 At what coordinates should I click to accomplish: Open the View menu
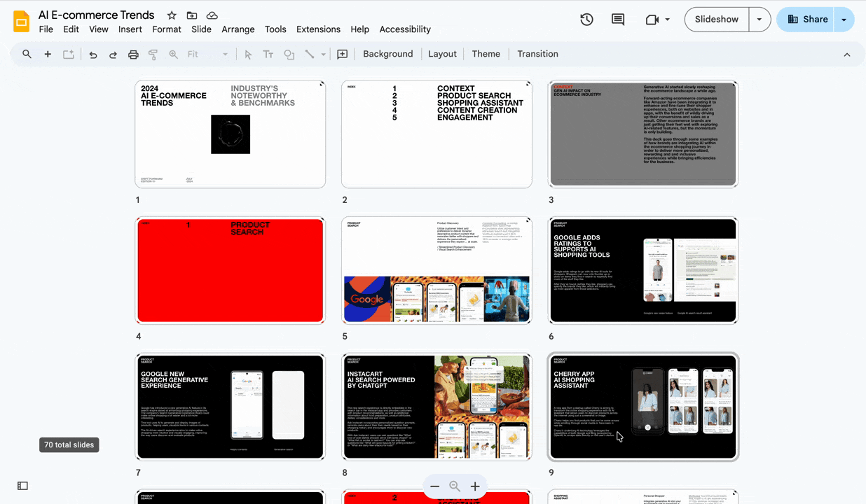(x=99, y=29)
